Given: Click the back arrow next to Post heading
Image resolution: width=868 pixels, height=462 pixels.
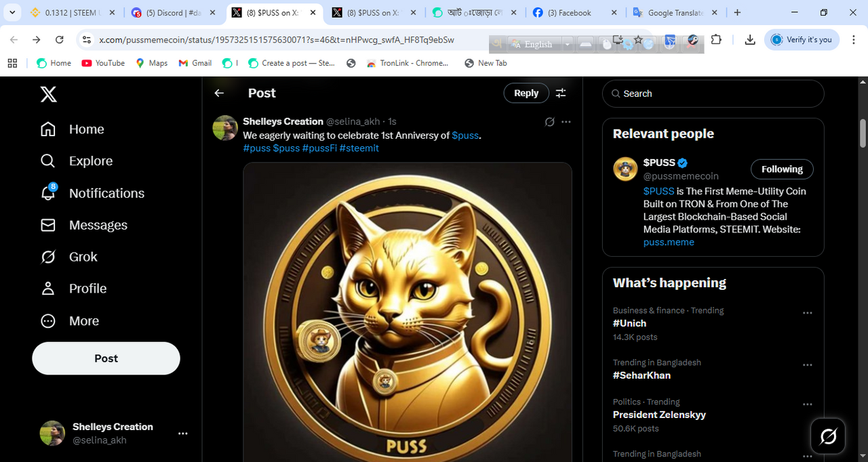Looking at the screenshot, I should coord(219,93).
